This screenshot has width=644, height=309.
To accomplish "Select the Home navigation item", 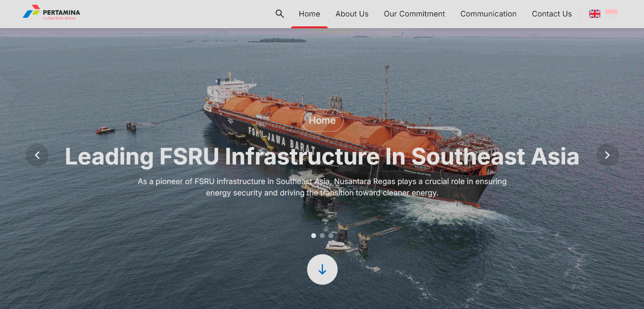I will point(309,14).
